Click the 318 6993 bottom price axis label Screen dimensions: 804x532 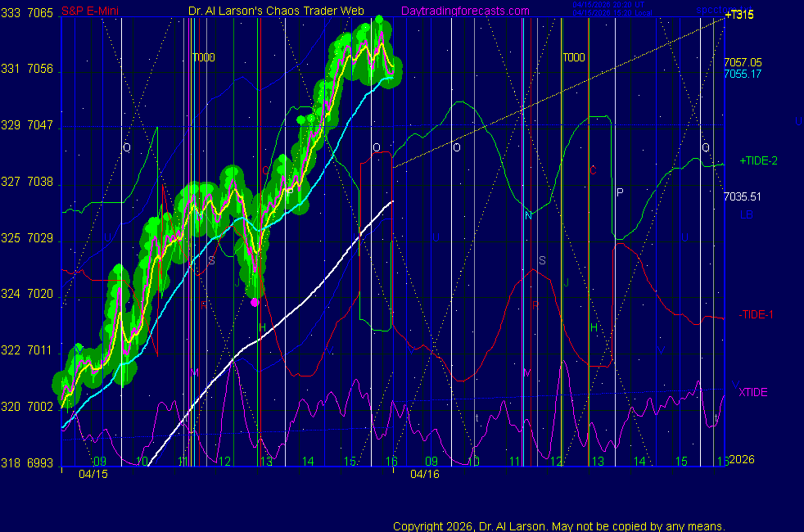click(x=28, y=462)
